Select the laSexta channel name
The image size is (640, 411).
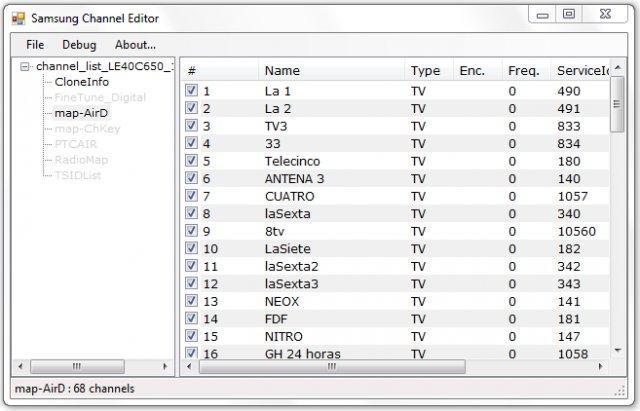click(x=288, y=213)
